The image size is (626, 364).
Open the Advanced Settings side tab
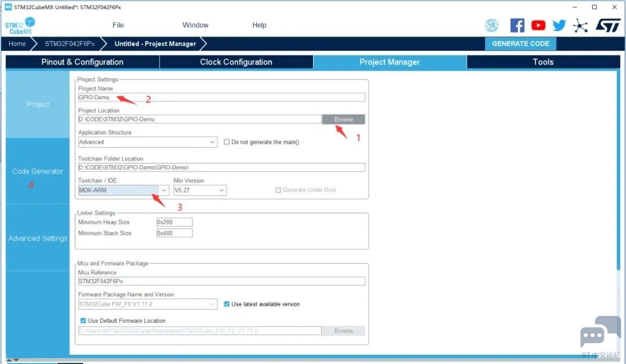pos(38,238)
